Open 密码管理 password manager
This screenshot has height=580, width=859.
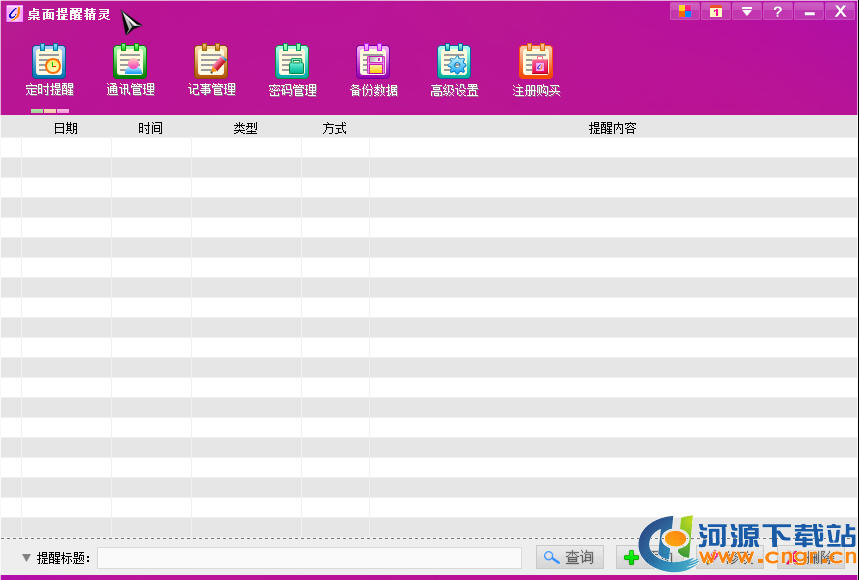coord(292,70)
